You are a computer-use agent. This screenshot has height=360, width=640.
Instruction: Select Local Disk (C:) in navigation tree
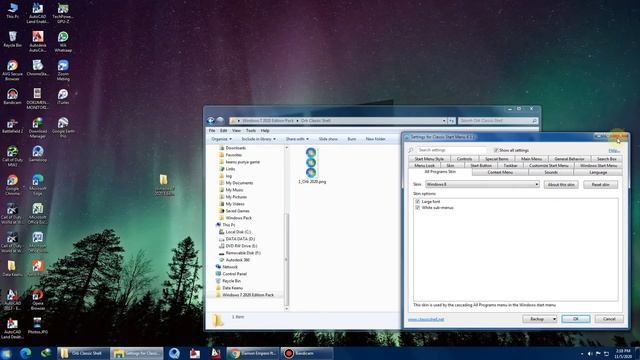pyautogui.click(x=236, y=232)
